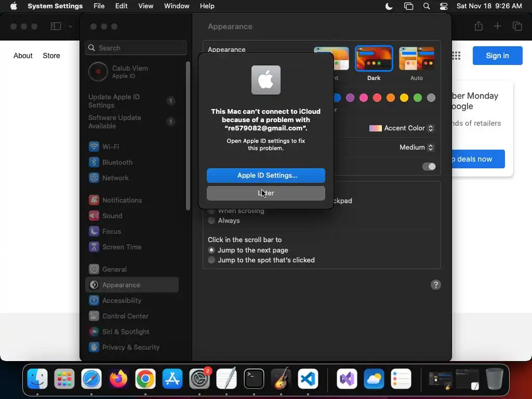This screenshot has height=399, width=532.
Task: Open the View menu
Action: coord(146,6)
